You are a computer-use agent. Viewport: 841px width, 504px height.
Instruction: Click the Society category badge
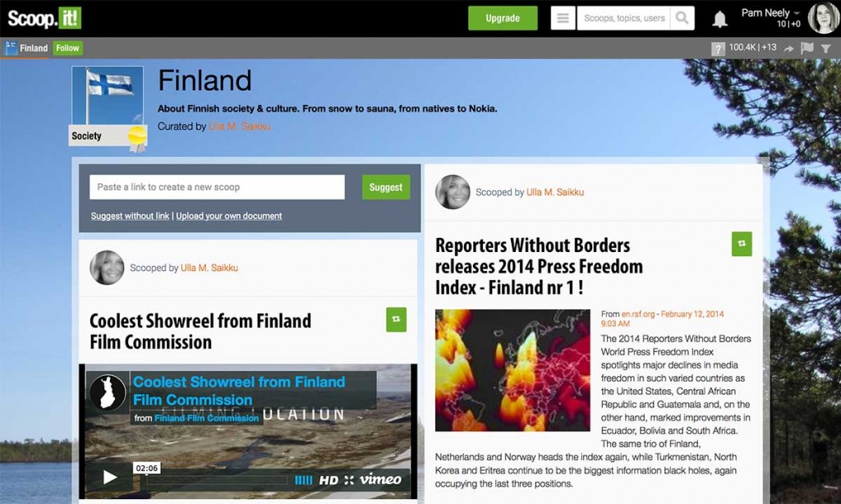tap(108, 136)
